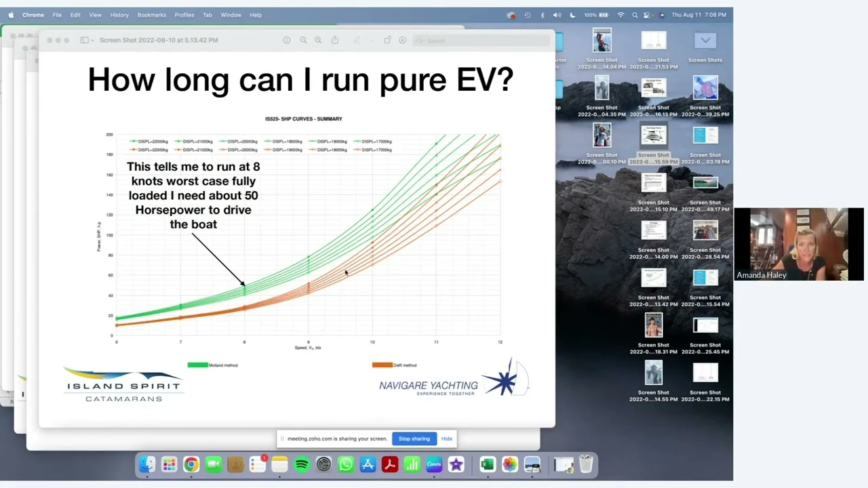Open Launchpad in the dock
Viewport: 868px width, 488px height.
pos(169,464)
